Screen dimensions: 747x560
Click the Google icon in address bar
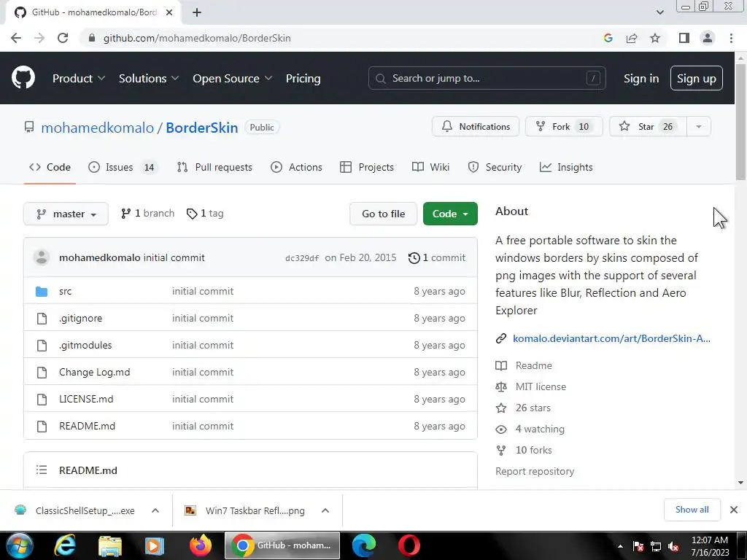pos(608,38)
